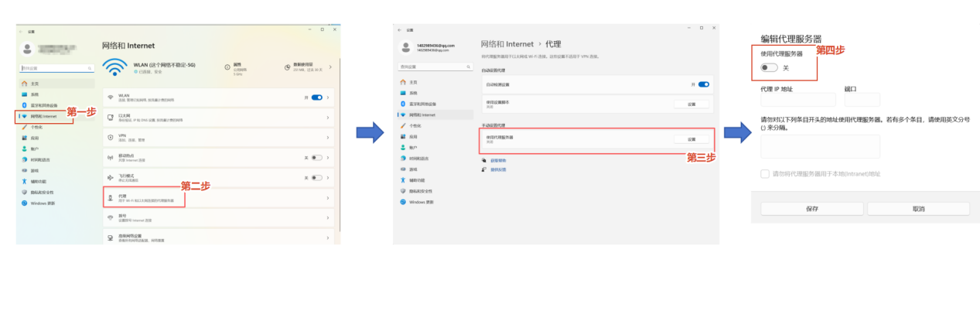The image size is (980, 311).
Task: Click the 数据使用量 icon in the left window header
Action: [x=287, y=67]
